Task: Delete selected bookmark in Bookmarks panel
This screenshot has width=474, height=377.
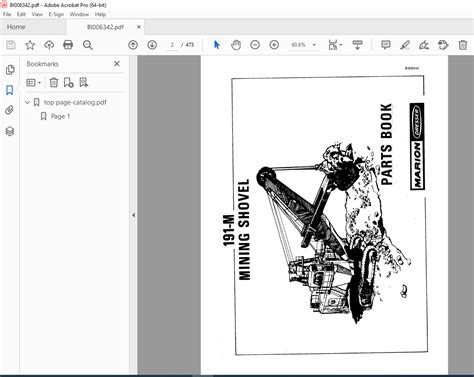Action: coord(54,82)
